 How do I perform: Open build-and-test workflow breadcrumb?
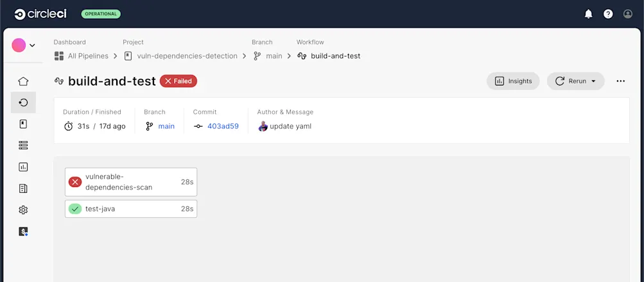click(x=336, y=56)
